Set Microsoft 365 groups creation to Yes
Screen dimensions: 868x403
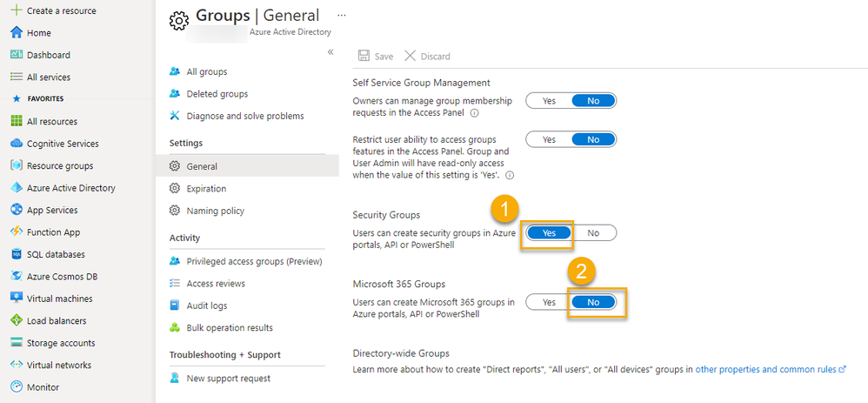(549, 303)
